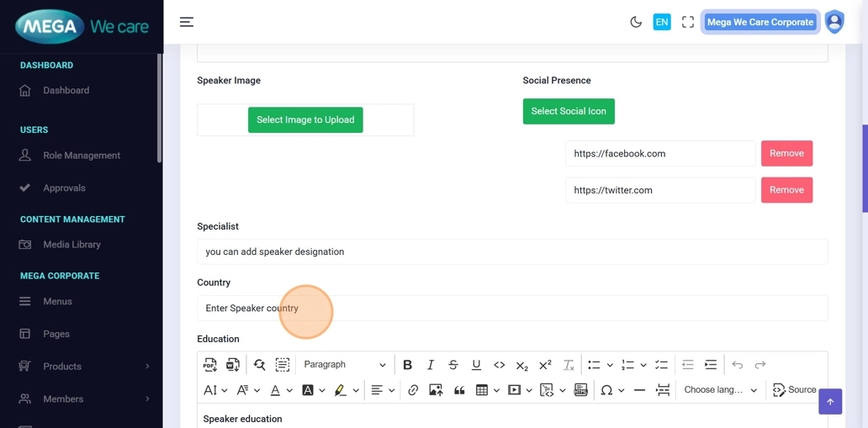
Task: Click Export to PDF editor icon
Action: coord(209,365)
